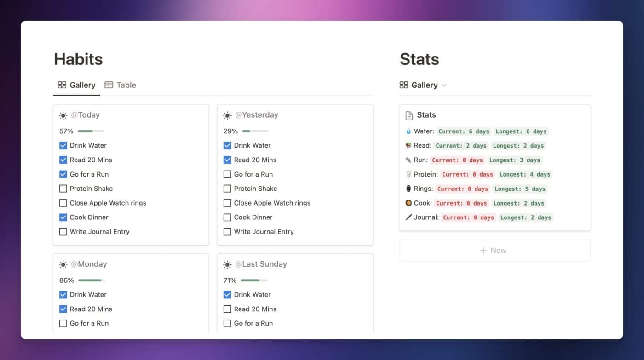Add a new Stats entry with New
Viewport: 644px width, 360px height.
(495, 251)
